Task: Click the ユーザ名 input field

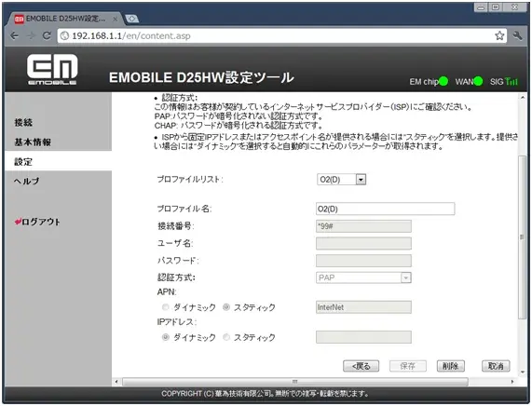Action: coord(363,244)
